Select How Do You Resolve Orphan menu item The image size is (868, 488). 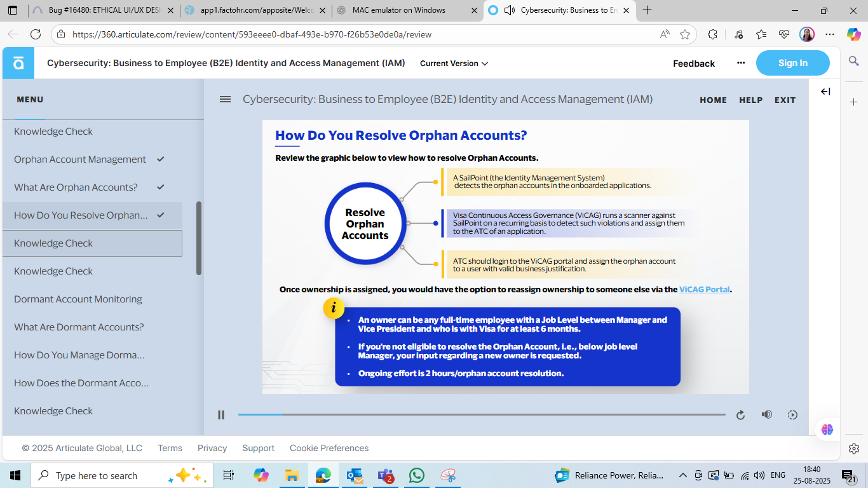92,215
